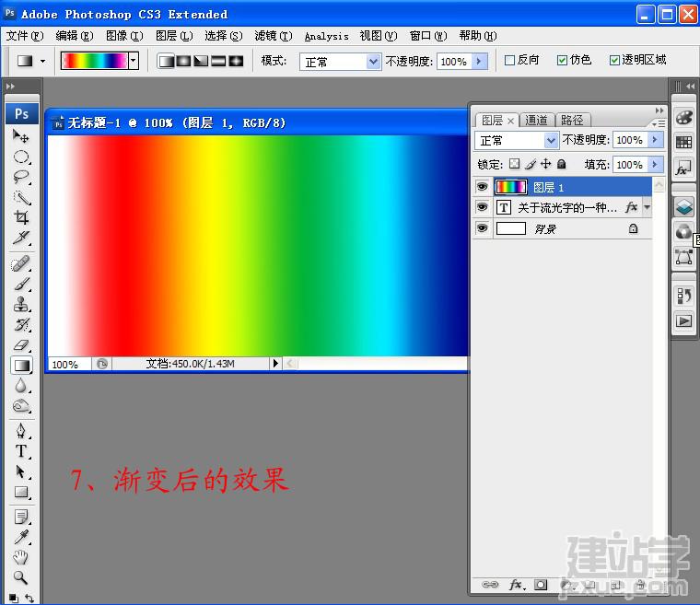Expand text layer effects arrow

pyautogui.click(x=647, y=207)
